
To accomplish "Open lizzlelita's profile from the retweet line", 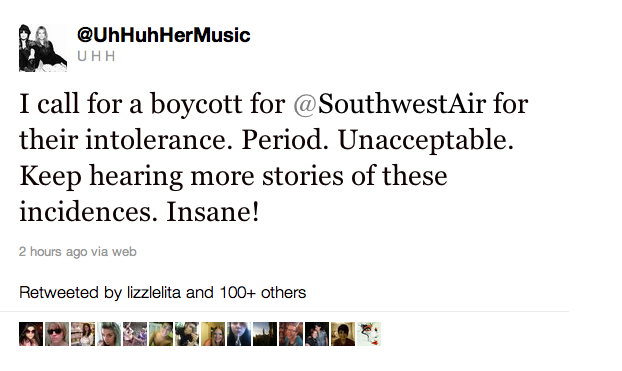I will coord(154,292).
